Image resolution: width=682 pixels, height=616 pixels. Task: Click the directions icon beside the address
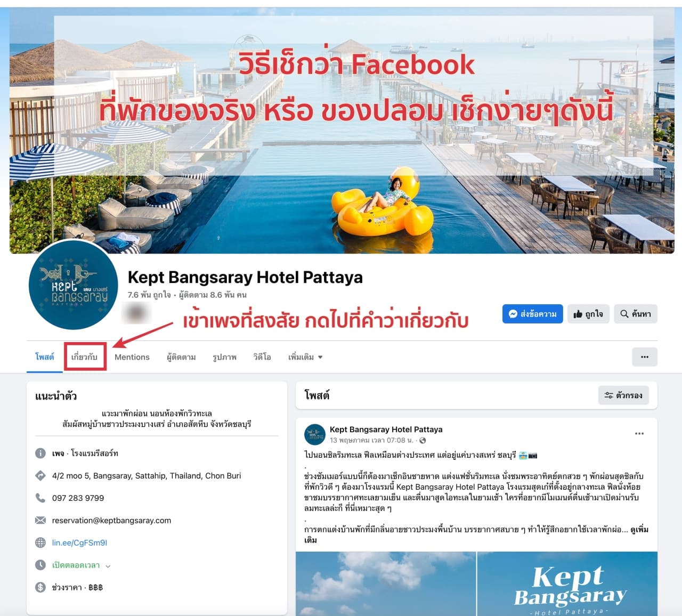click(x=40, y=475)
